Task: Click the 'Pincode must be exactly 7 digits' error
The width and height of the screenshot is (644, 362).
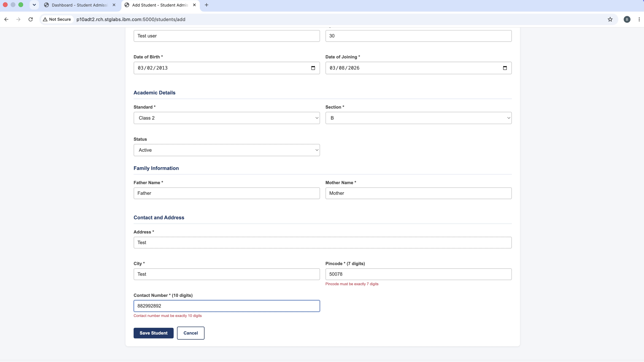Action: pyautogui.click(x=352, y=284)
